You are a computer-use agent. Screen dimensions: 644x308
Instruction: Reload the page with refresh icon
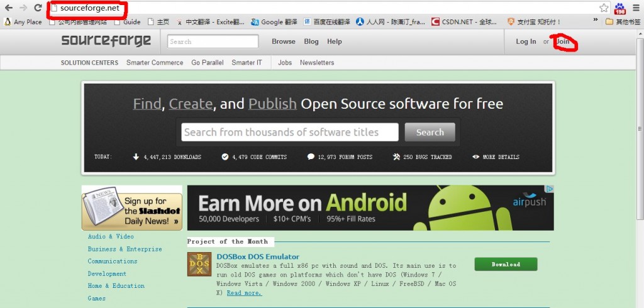point(38,8)
